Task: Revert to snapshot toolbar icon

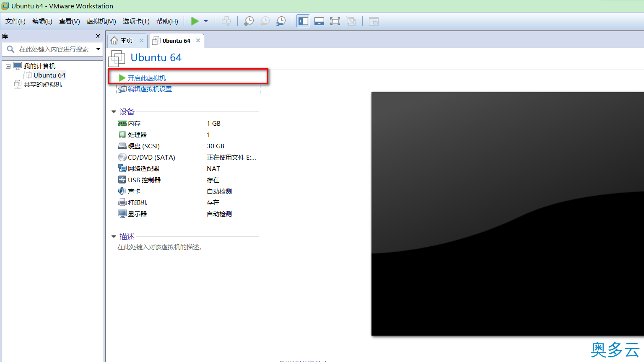Action: (x=265, y=21)
